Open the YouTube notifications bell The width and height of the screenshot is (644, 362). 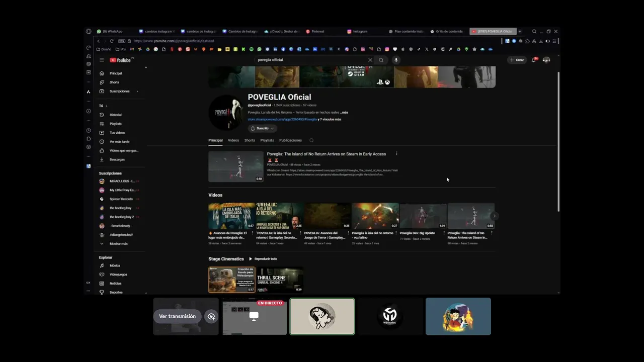(x=534, y=60)
